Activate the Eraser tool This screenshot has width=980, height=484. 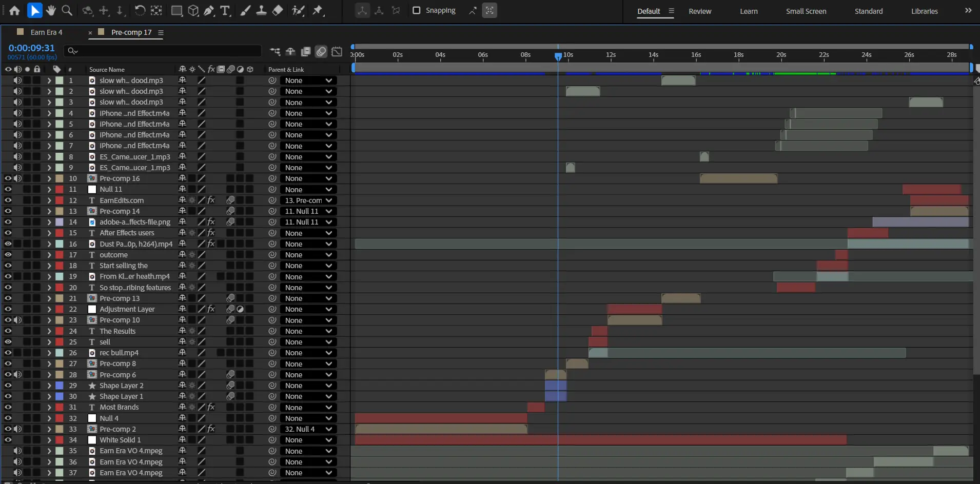click(x=278, y=11)
